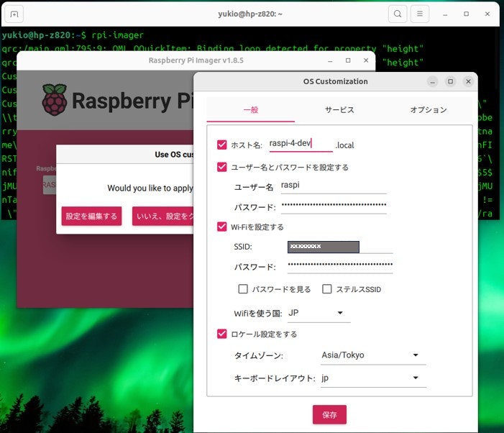Maximize the OS Customization dialog
The image size is (504, 433).
point(451,82)
